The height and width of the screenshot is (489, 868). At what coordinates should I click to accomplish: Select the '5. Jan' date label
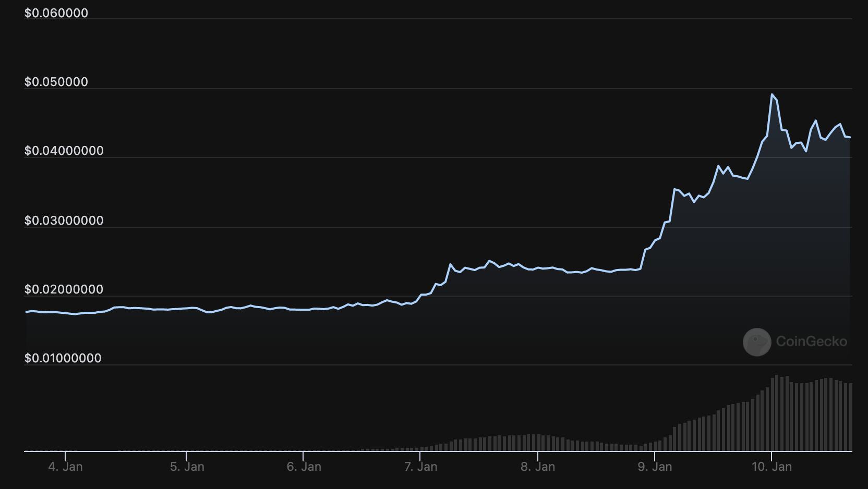[187, 467]
